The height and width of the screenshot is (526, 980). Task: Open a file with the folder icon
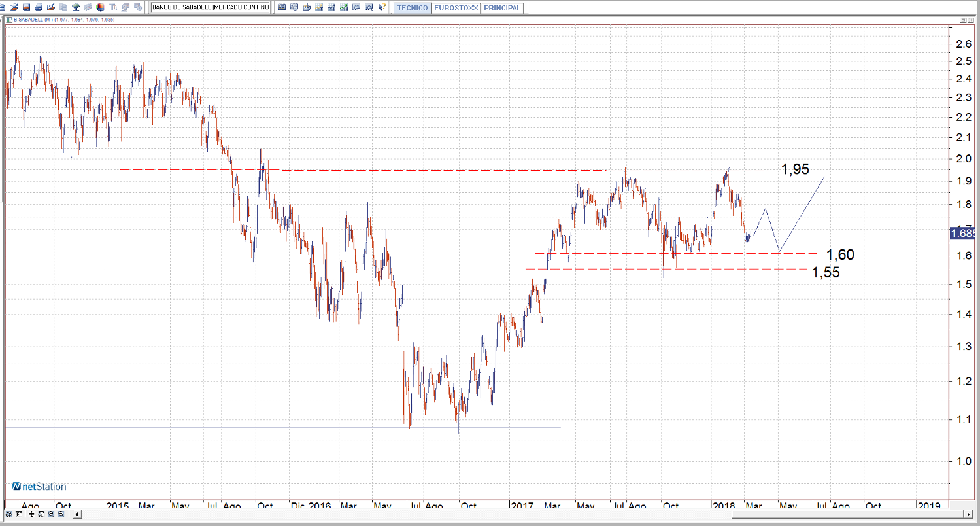coord(14,7)
